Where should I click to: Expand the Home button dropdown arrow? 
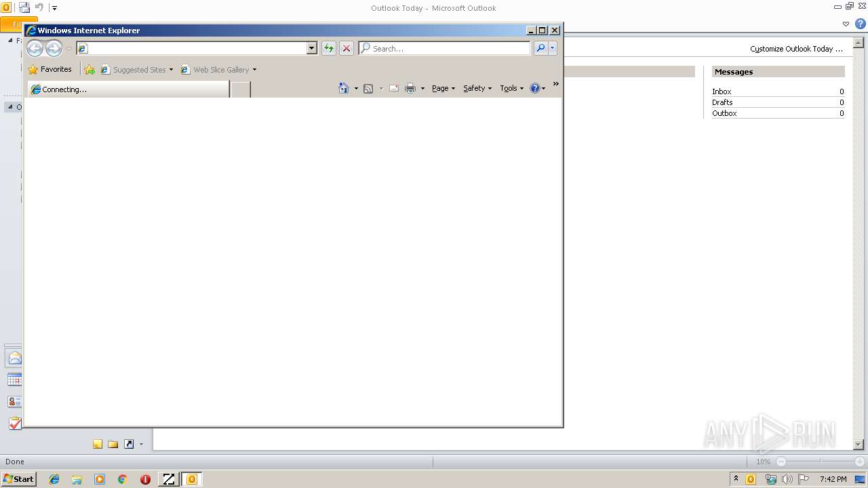(356, 89)
